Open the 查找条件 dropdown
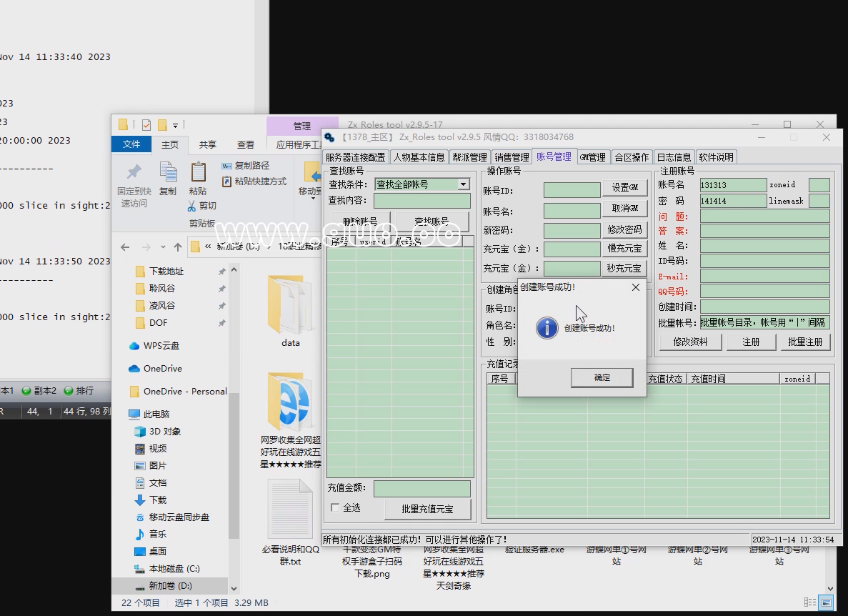This screenshot has width=848, height=616. click(463, 184)
